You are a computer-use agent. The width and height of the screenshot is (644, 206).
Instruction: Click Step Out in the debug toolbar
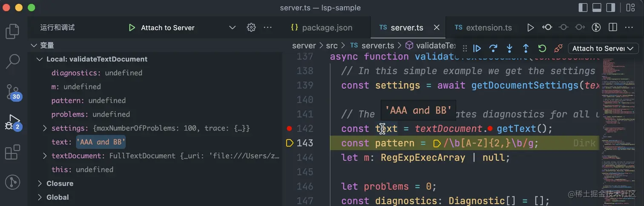[x=526, y=49]
